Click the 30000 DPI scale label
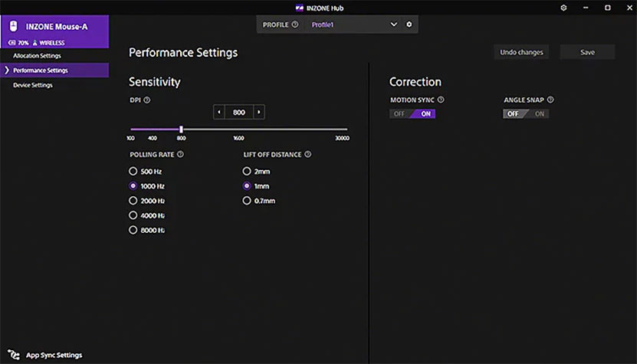Screen dimensions: 637x364 pyautogui.click(x=342, y=138)
